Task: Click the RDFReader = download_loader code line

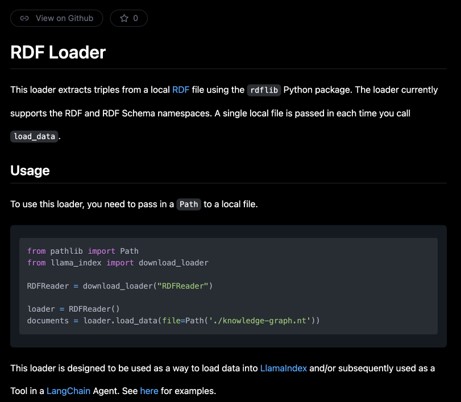Action: (x=120, y=286)
